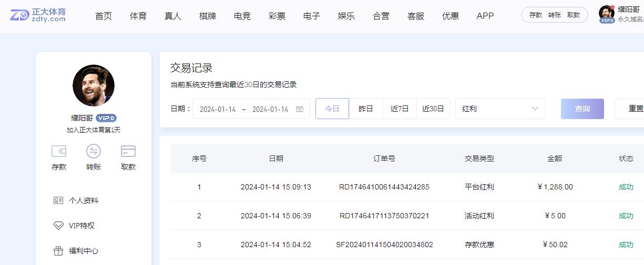Viewport: 644px width, 265px height.
Task: Click the 交易记录 page title
Action: point(191,68)
